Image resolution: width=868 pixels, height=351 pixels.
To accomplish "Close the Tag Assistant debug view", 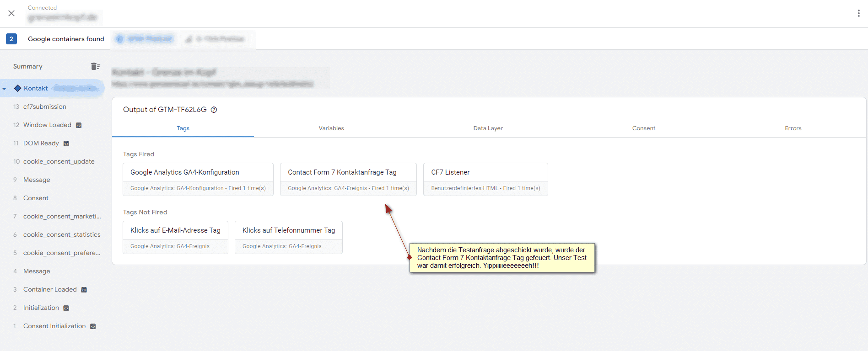I will (x=11, y=13).
